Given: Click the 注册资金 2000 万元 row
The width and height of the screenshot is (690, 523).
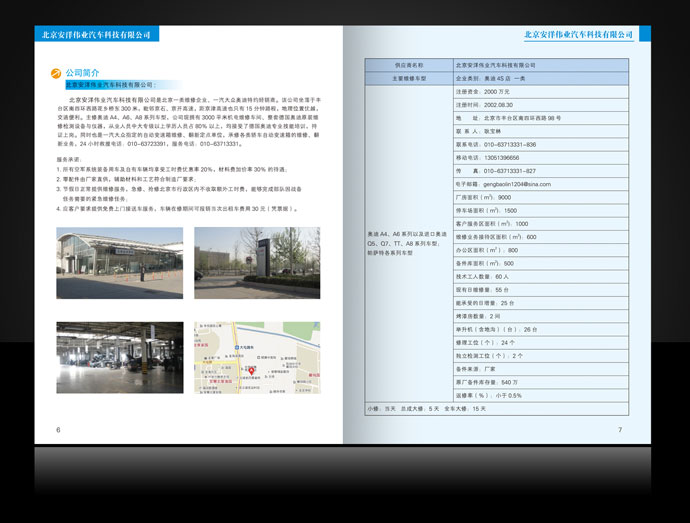Looking at the screenshot, I should point(541,92).
